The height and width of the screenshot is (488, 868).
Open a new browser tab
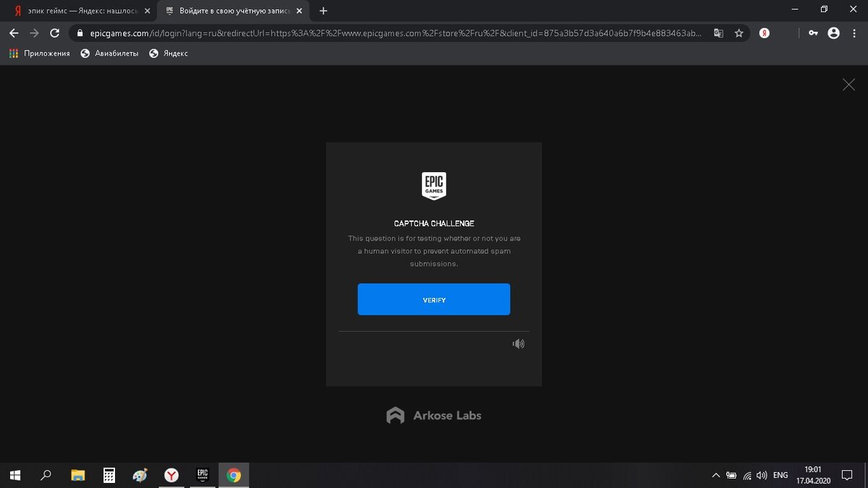pos(323,11)
